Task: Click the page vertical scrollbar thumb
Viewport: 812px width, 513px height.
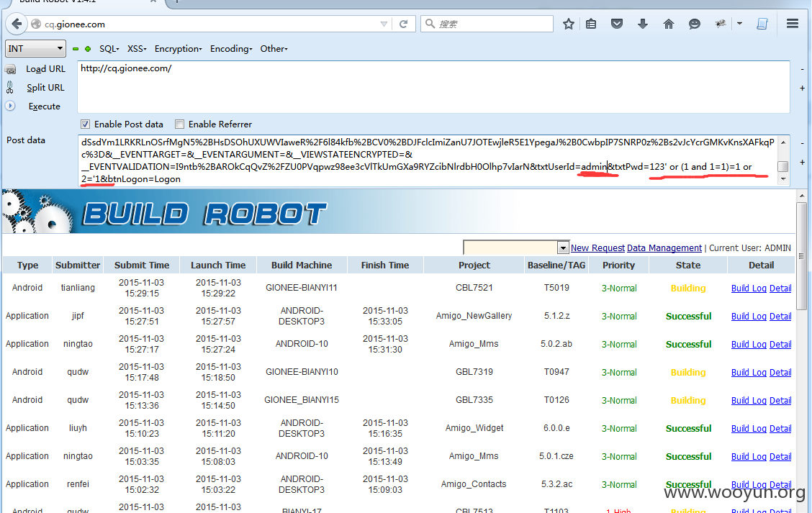Action: coord(802,255)
